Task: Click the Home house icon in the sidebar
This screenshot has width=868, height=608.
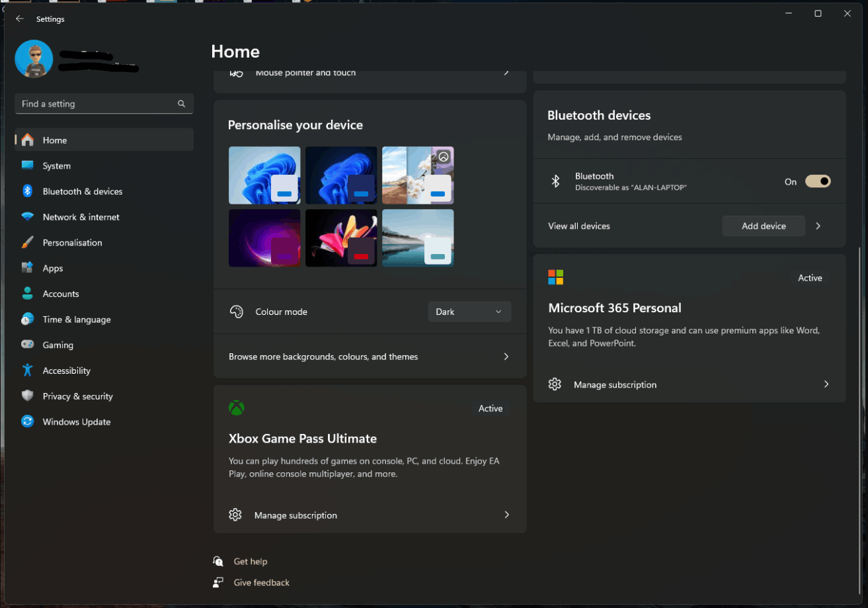Action: pos(27,140)
